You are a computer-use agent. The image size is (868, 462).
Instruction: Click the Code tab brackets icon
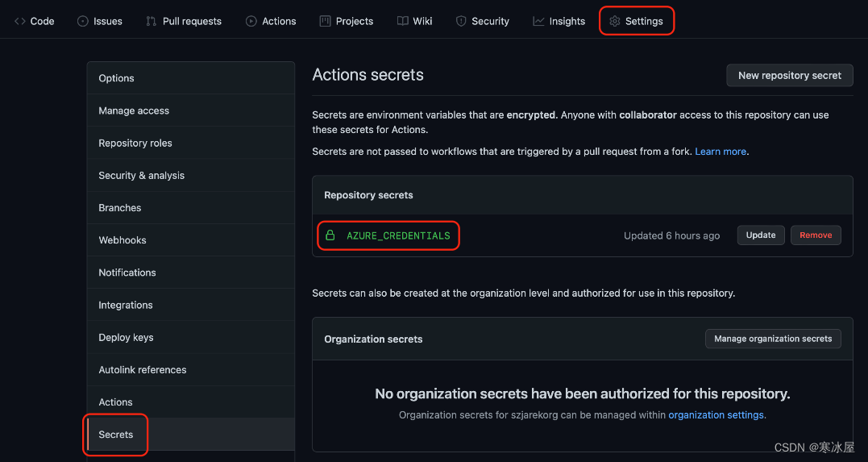click(x=20, y=21)
